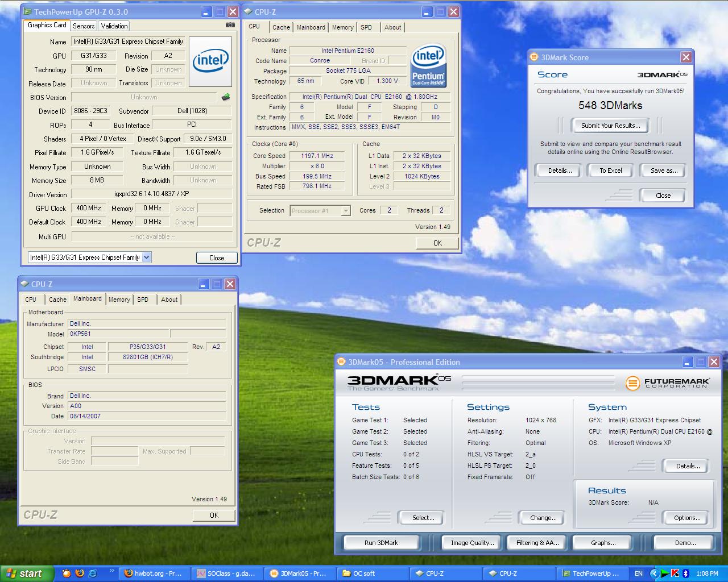This screenshot has width=728, height=582.
Task: Click the 548 3DMarks score text
Action: click(x=610, y=105)
